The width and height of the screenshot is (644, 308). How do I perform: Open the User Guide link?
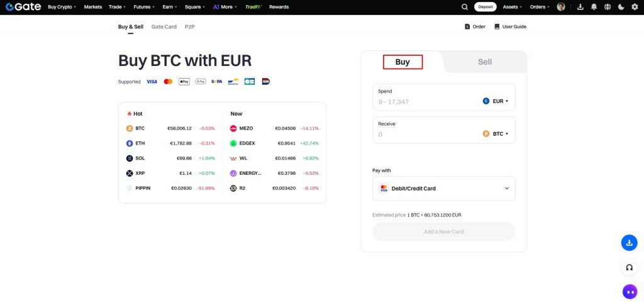click(510, 26)
